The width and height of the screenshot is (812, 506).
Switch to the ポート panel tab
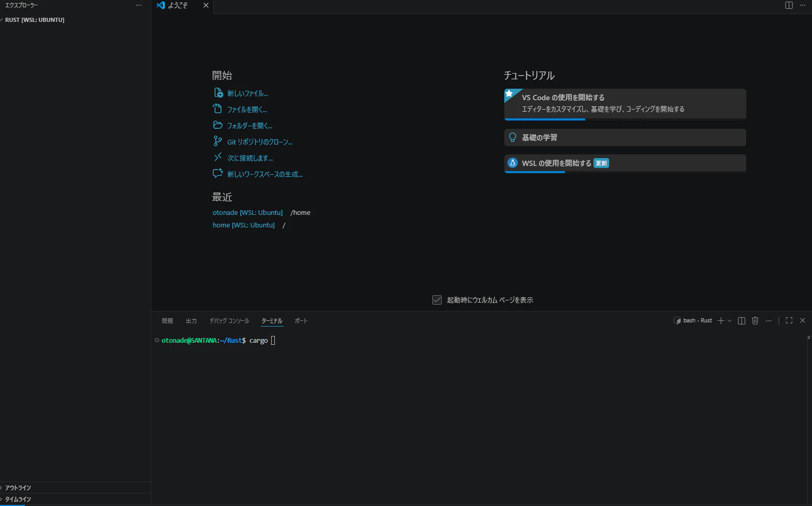pos(301,321)
